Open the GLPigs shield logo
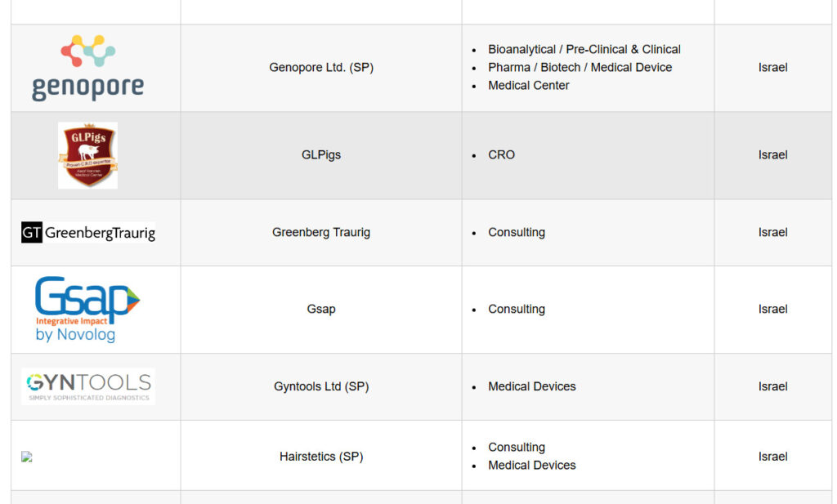Viewport: 837px width, 504px height. pos(88,155)
